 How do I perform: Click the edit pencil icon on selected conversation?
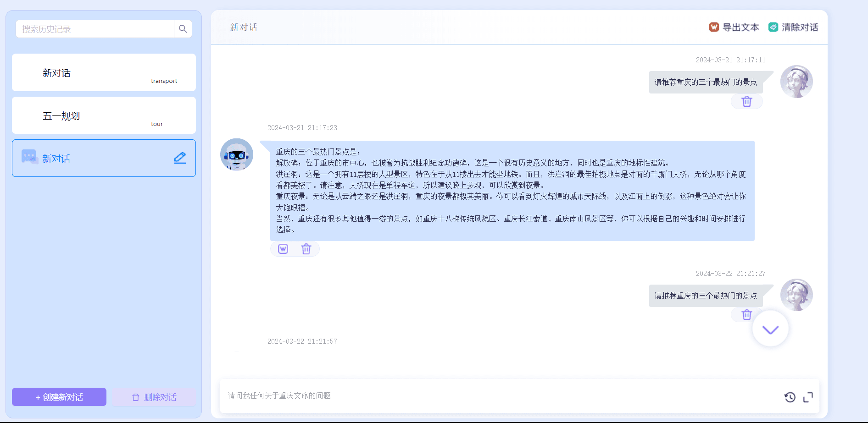[x=180, y=158]
